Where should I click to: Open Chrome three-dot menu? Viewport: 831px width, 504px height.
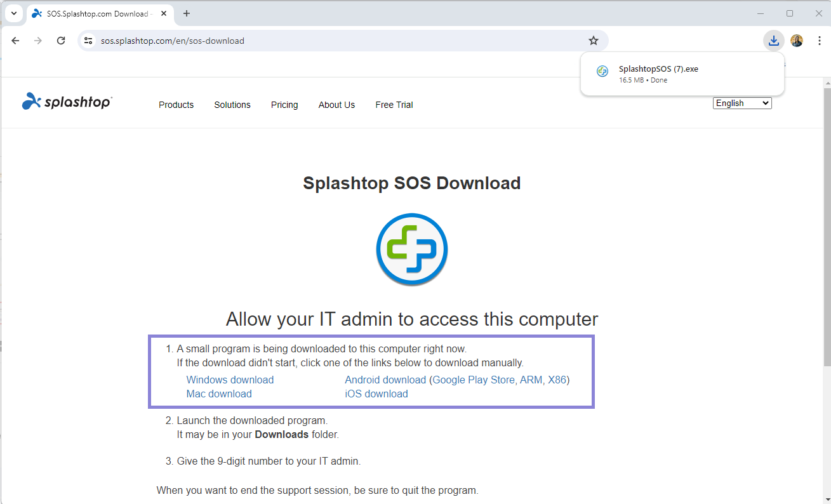pos(820,41)
